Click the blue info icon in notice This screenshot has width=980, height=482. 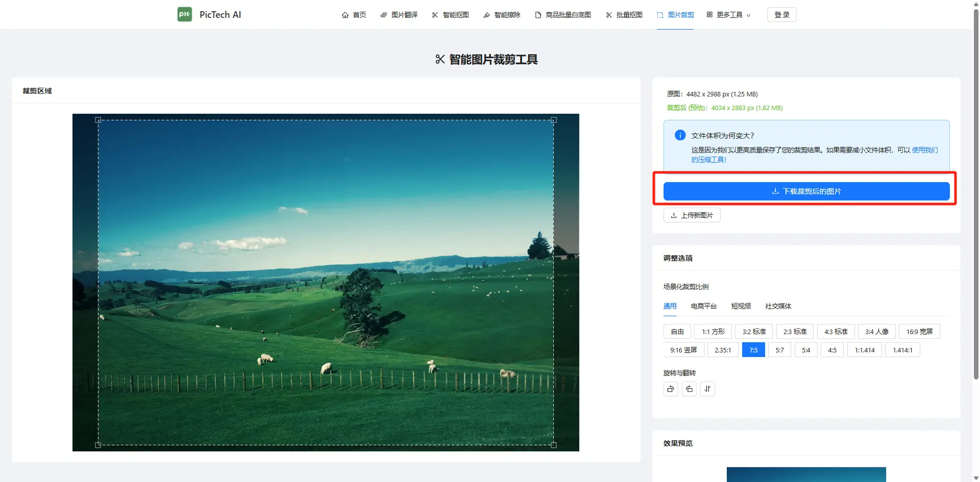[680, 135]
